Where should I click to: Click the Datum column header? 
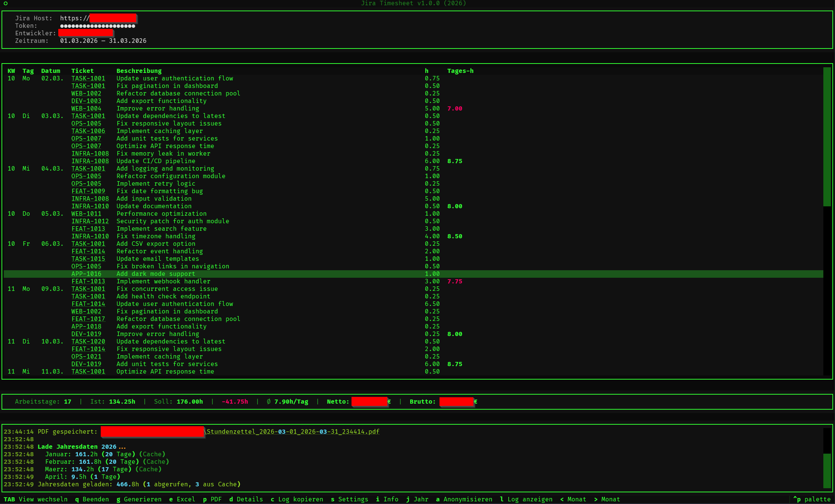(x=51, y=71)
